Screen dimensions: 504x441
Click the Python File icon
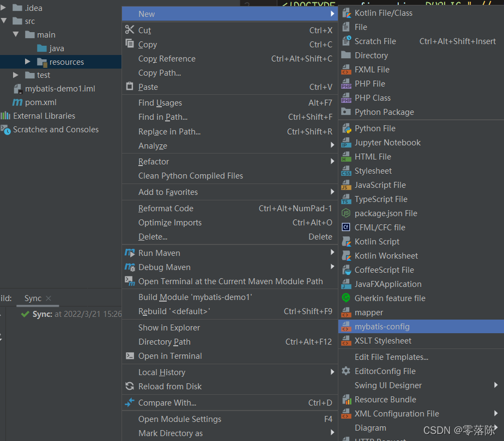(346, 128)
